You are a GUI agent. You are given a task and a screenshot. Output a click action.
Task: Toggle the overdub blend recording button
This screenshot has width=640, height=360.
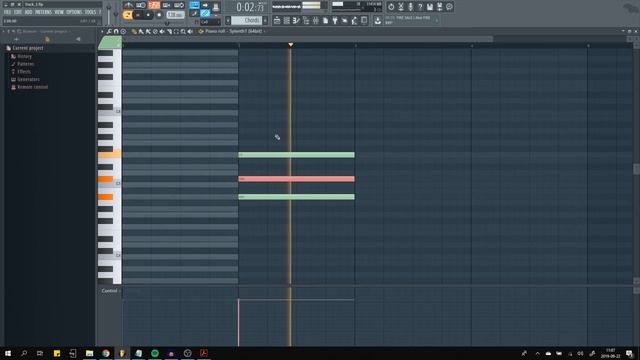click(x=167, y=5)
